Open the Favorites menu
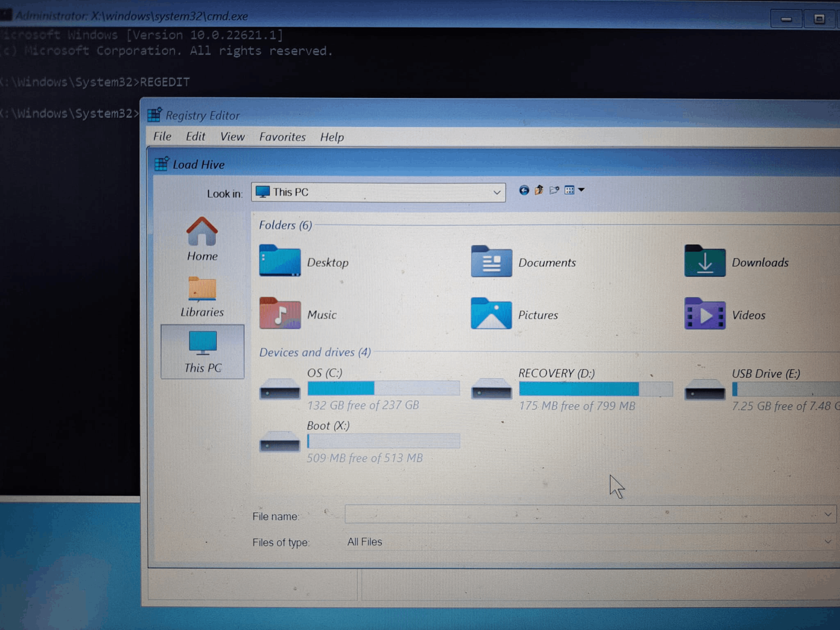Image resolution: width=840 pixels, height=630 pixels. coord(282,137)
